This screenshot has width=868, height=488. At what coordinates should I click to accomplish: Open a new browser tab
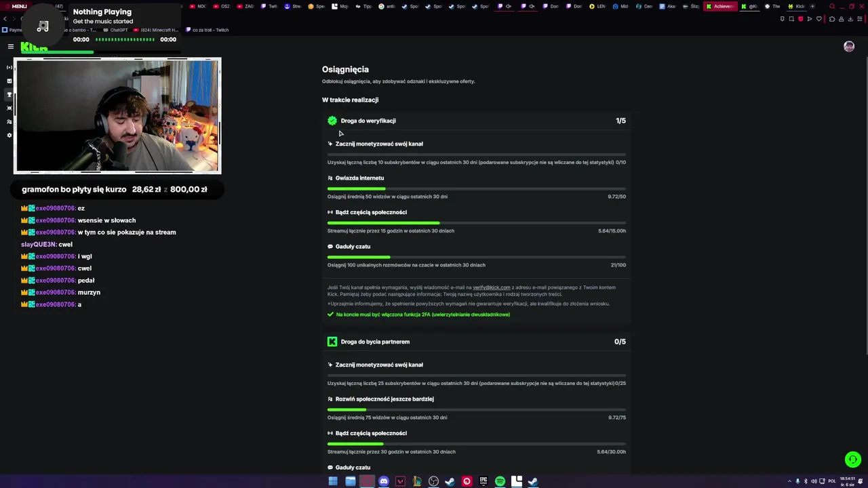point(812,6)
